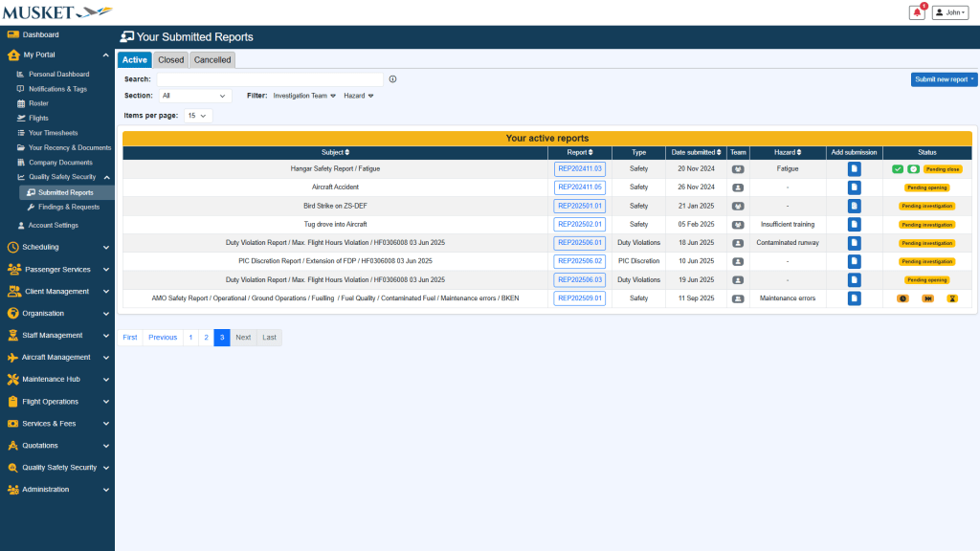Screen dimensions: 980x551
Task: Open the notification bell in header
Action: (x=917, y=12)
